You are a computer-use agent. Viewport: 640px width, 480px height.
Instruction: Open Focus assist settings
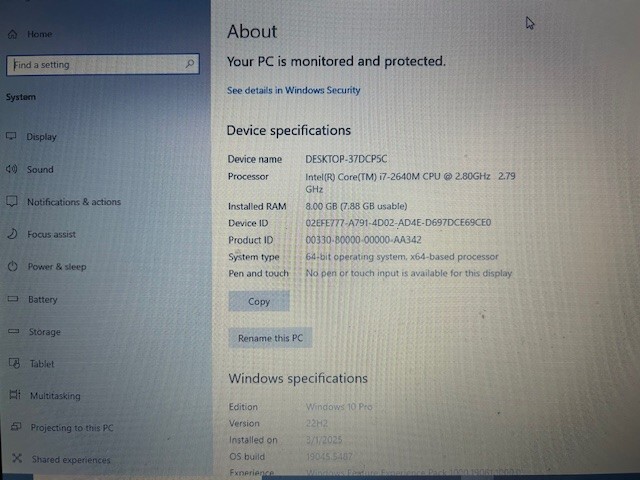[51, 234]
